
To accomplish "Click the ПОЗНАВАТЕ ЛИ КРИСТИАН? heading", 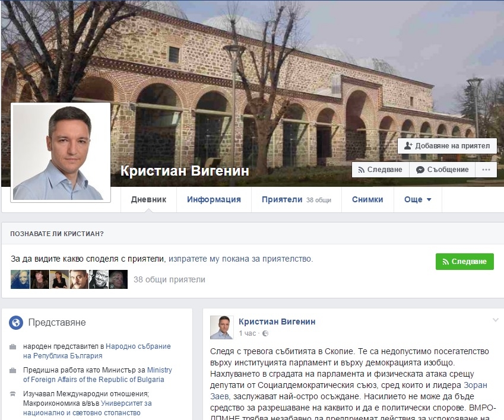I will point(57,234).
